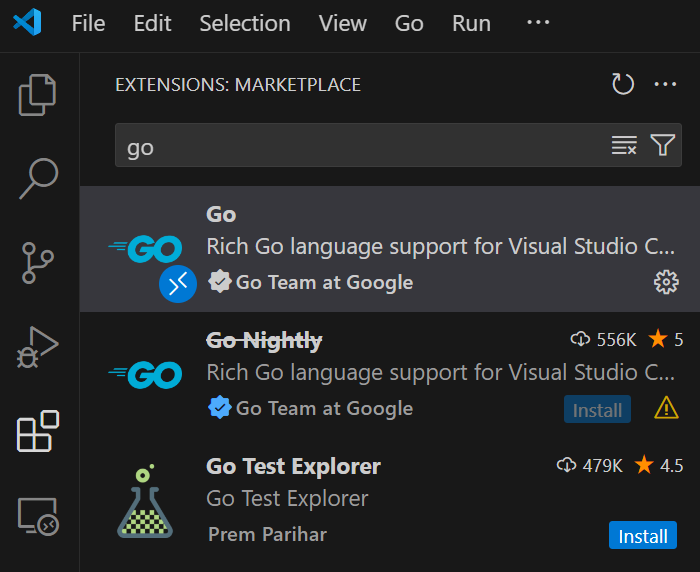
Task: Open the Explorer view in activity bar
Action: pos(39,95)
